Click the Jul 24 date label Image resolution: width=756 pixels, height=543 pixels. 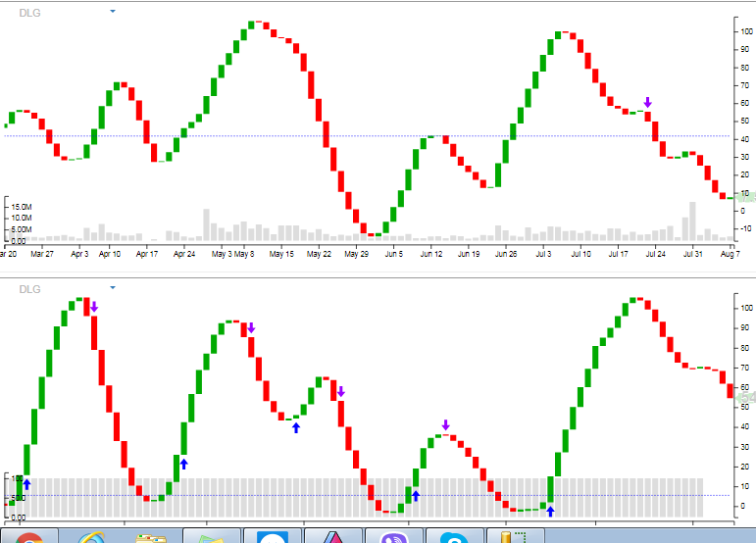(x=656, y=254)
